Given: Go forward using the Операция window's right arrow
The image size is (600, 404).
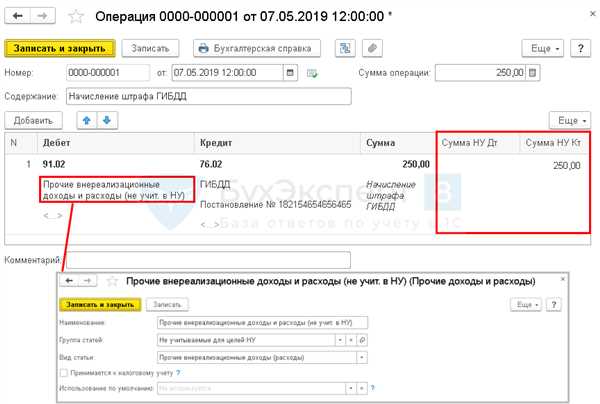Looking at the screenshot, I should coord(42,16).
